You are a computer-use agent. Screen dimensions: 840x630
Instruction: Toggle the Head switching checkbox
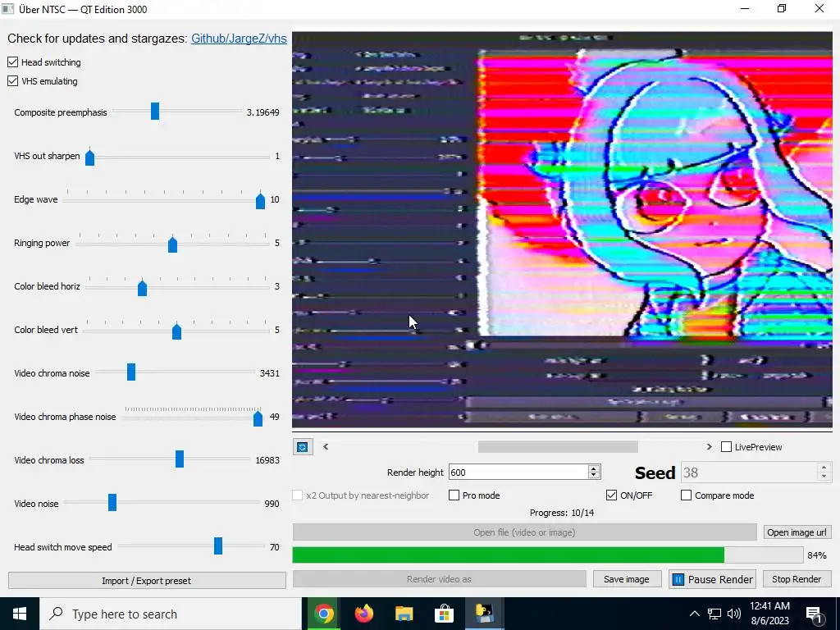(x=13, y=62)
